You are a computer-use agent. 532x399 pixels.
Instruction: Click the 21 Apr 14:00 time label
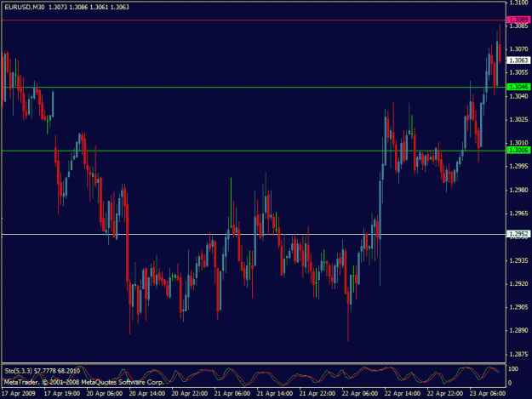tap(275, 394)
